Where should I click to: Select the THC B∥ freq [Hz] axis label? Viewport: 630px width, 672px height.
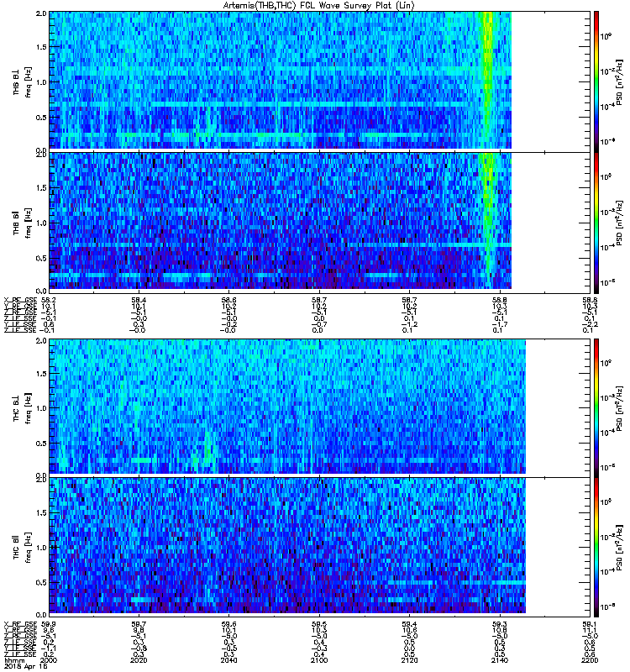coord(23,547)
